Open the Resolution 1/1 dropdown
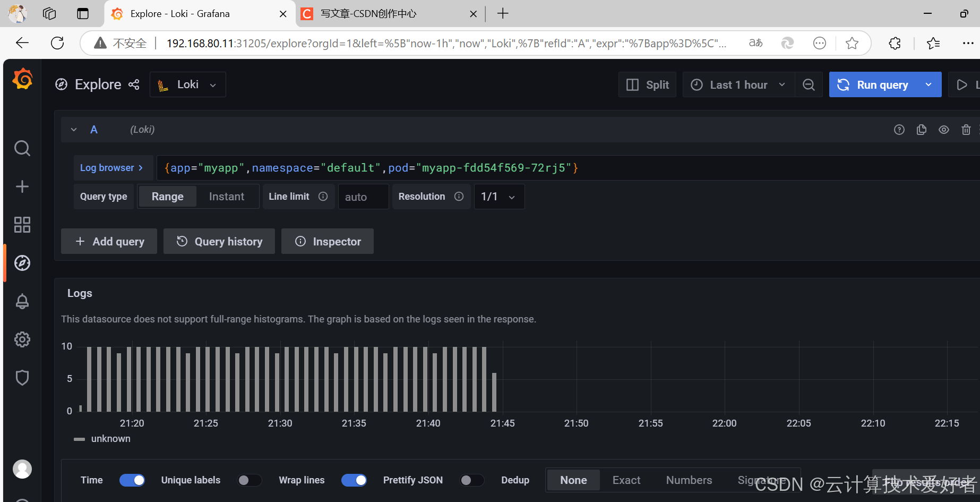This screenshot has height=502, width=980. coord(499,197)
